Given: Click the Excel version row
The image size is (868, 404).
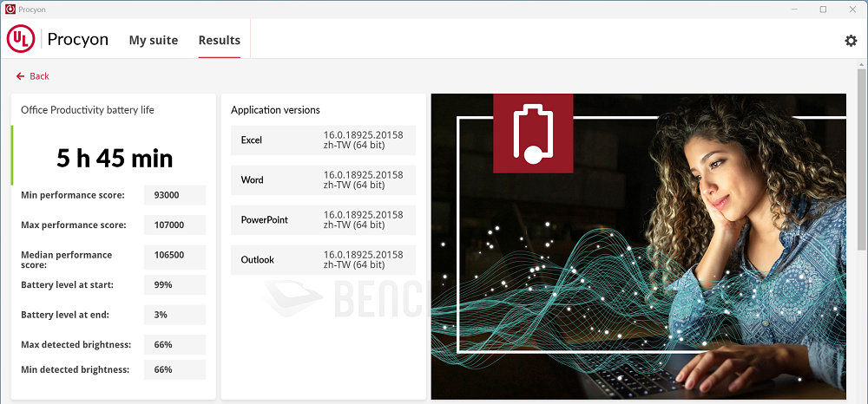Looking at the screenshot, I should pyautogui.click(x=323, y=140).
